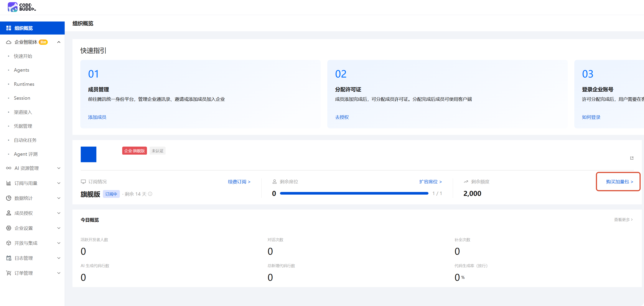This screenshot has height=306, width=644.
Task: Click the 日志管理 calendar icon
Action: (x=8, y=258)
